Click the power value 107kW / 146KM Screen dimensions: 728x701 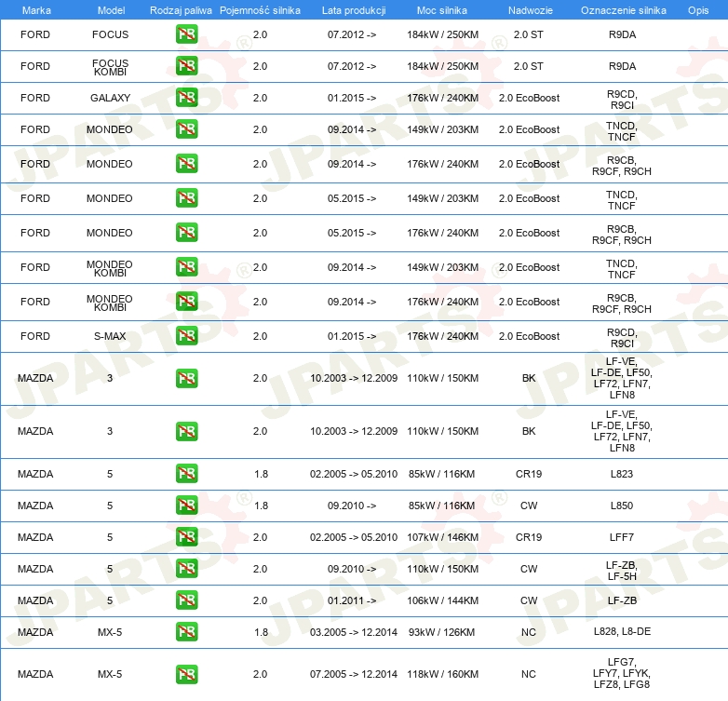coord(442,537)
